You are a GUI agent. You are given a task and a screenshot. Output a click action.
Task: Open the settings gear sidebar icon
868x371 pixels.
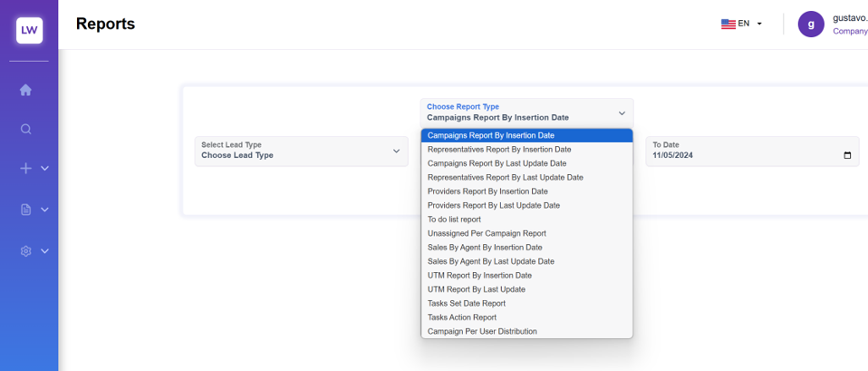pyautogui.click(x=25, y=251)
